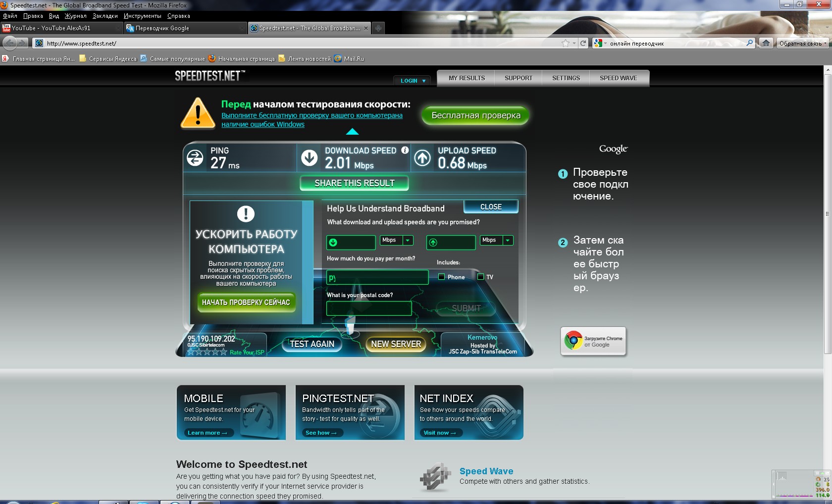Open the address bar history dropdown arrow
832x504 pixels.
coord(574,43)
